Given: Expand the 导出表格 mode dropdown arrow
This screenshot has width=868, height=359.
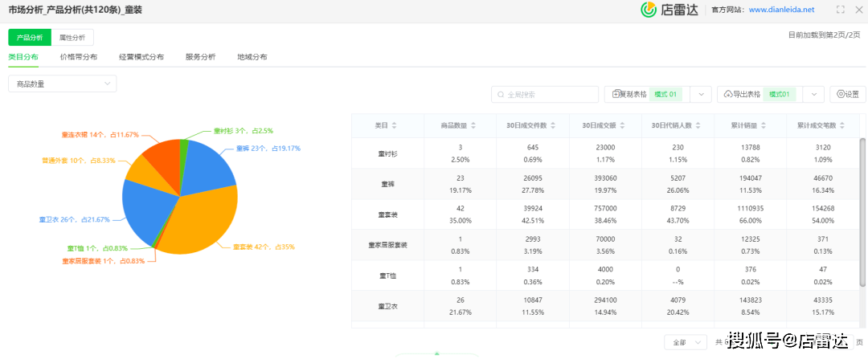Looking at the screenshot, I should coord(813,94).
